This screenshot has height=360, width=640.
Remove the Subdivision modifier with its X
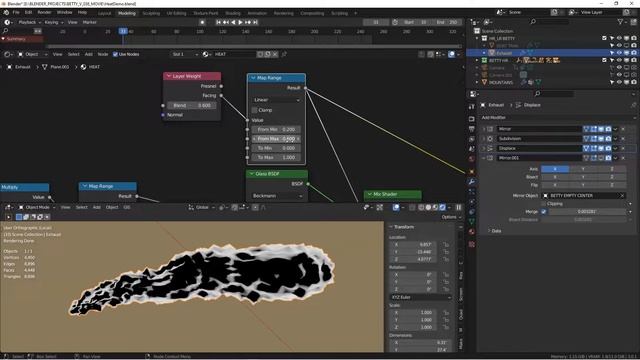tap(623, 139)
